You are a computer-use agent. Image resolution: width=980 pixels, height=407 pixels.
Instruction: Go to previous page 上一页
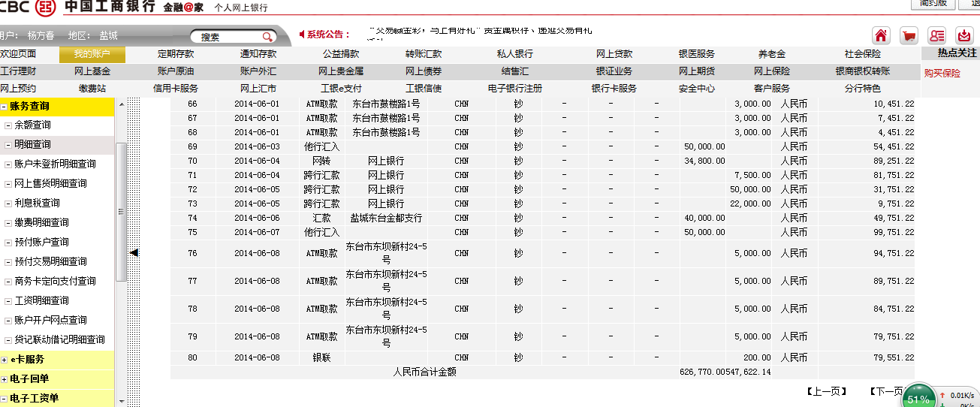[x=826, y=391]
